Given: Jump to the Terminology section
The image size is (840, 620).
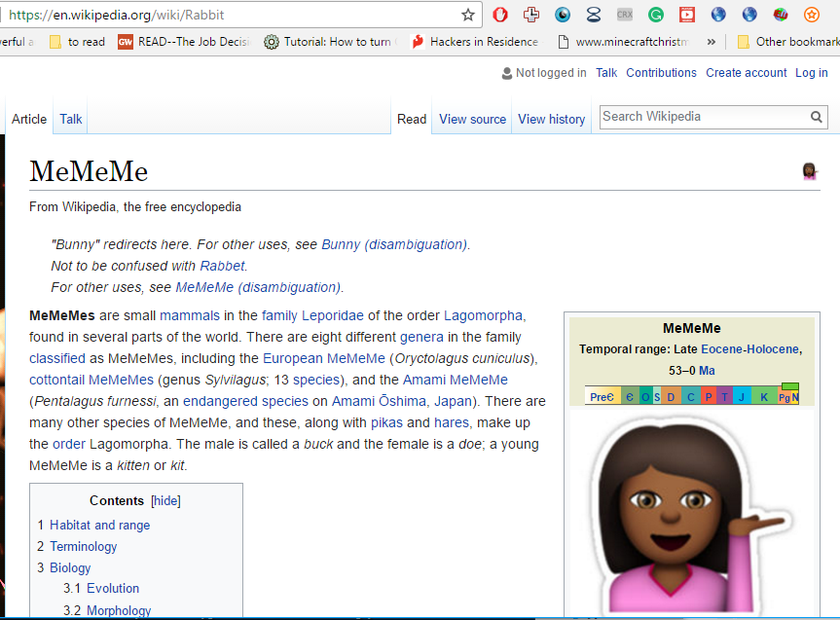Looking at the screenshot, I should [83, 547].
